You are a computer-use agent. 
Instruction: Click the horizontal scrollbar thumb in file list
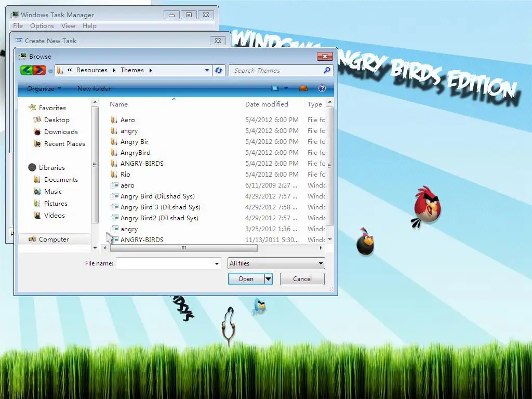coord(183,248)
